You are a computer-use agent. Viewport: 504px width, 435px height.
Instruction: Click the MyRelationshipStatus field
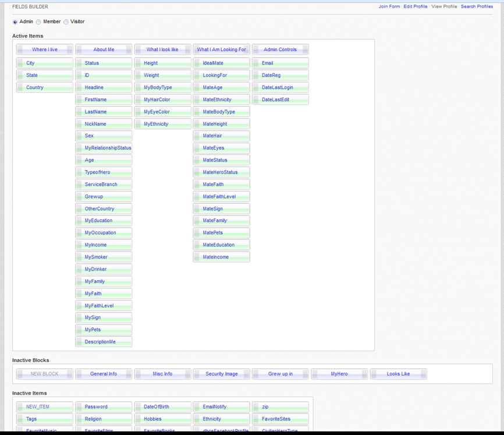point(108,148)
